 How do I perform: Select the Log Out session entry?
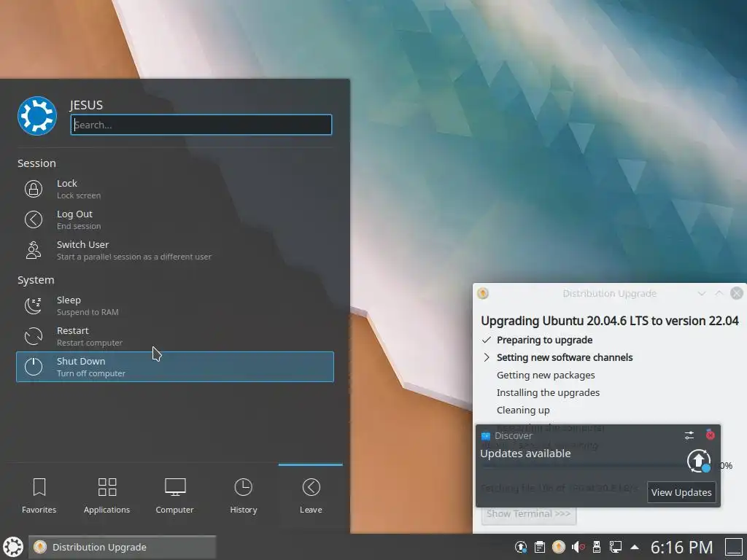(175, 219)
